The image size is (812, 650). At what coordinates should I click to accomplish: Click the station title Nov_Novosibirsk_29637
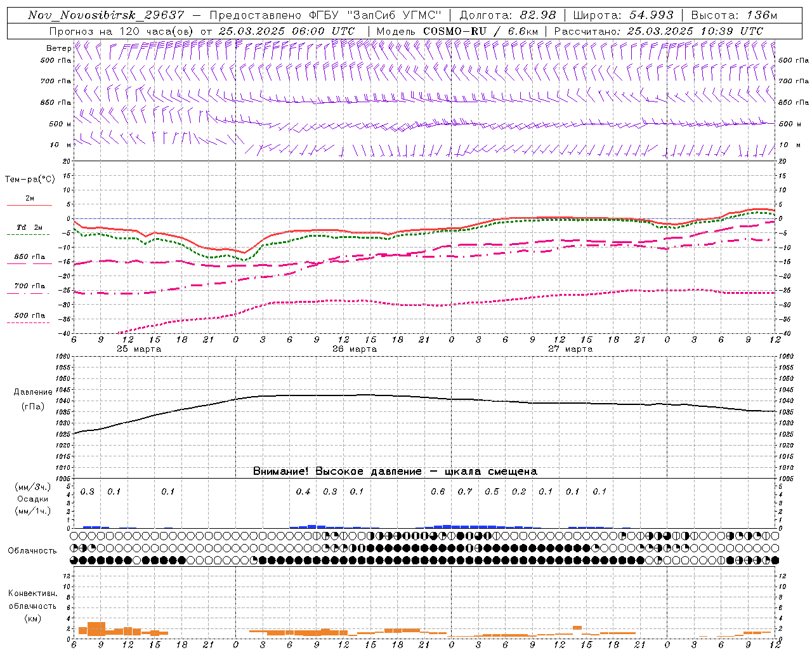point(106,15)
